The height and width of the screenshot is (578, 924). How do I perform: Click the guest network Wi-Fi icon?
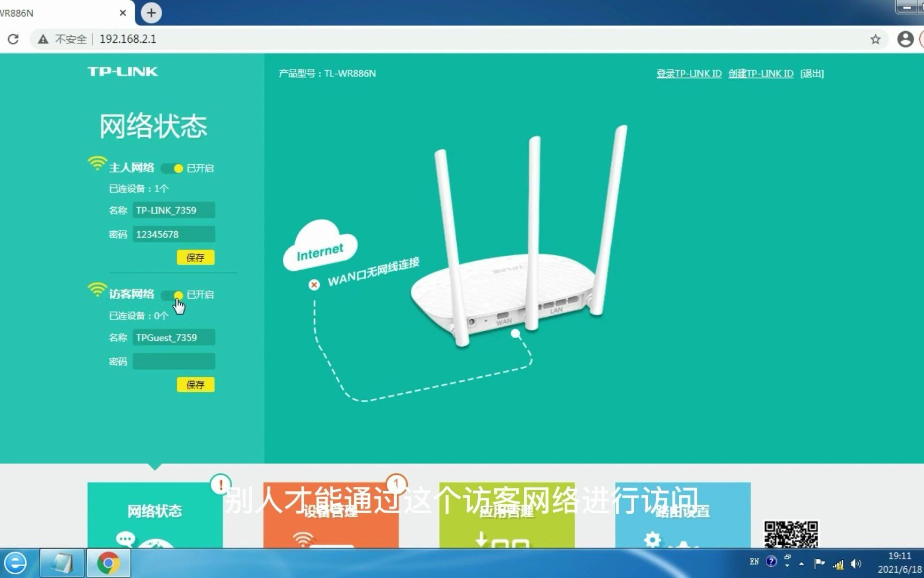click(x=97, y=290)
